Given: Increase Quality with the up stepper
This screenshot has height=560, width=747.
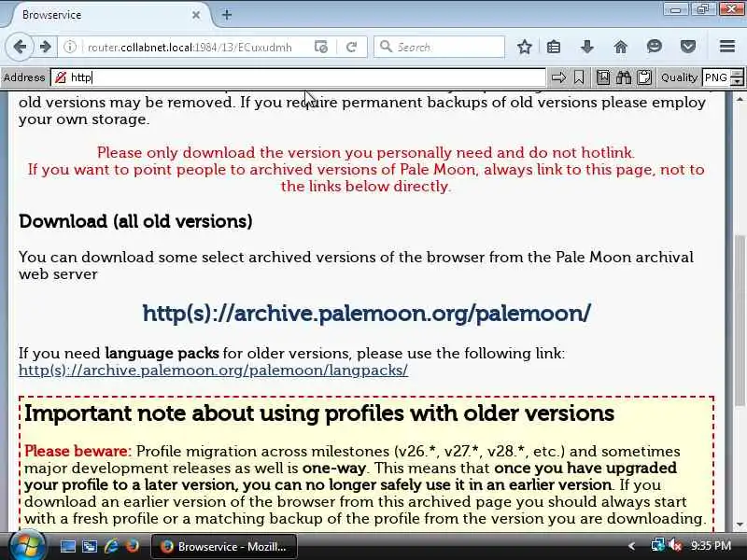Looking at the screenshot, I should (x=737, y=73).
